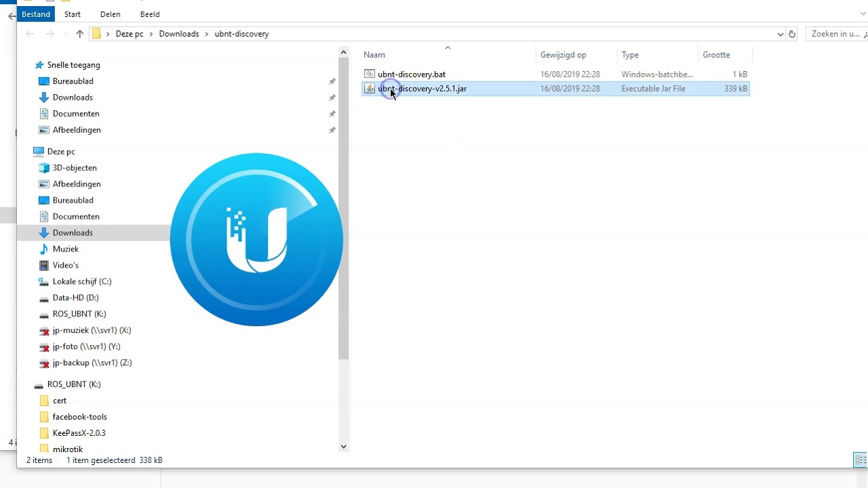
Task: Open Documenten under Deze pc
Action: (76, 217)
